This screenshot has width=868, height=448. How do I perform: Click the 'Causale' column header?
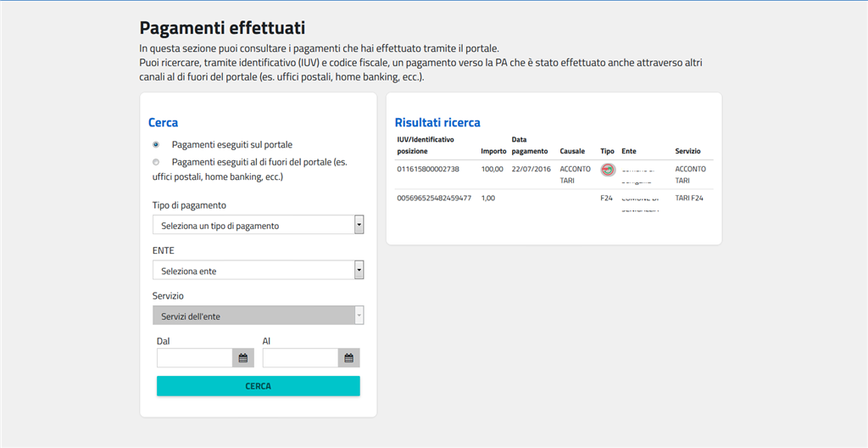[572, 151]
